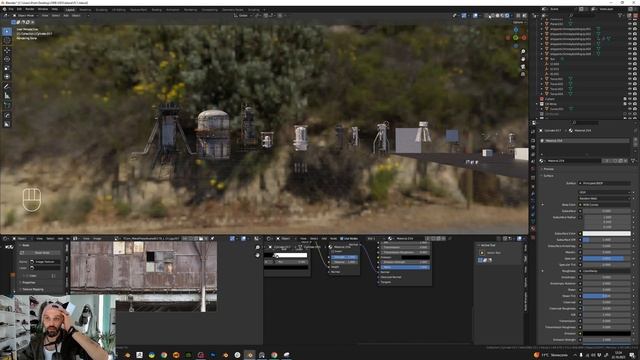Toggle camera view with the camera gizmo
Screen dimensions: 640x360
(523, 67)
